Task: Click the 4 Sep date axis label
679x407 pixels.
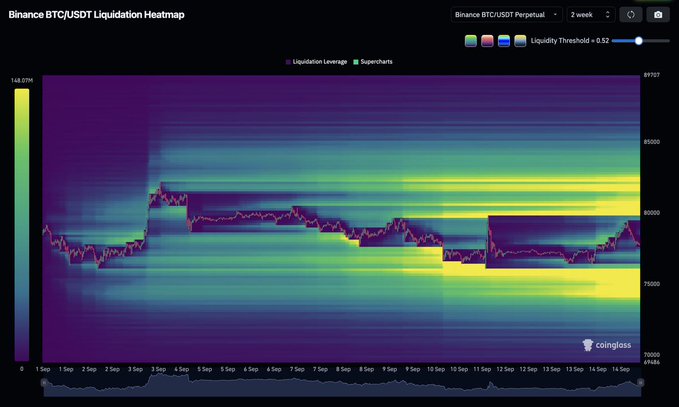Action: coord(181,369)
